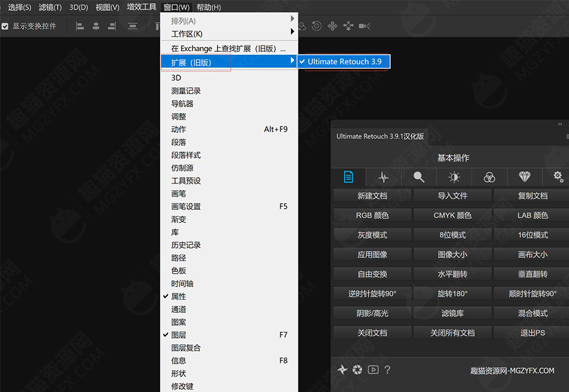The height and width of the screenshot is (392, 569).
Task: Show the 历史记录 panel
Action: 229,245
